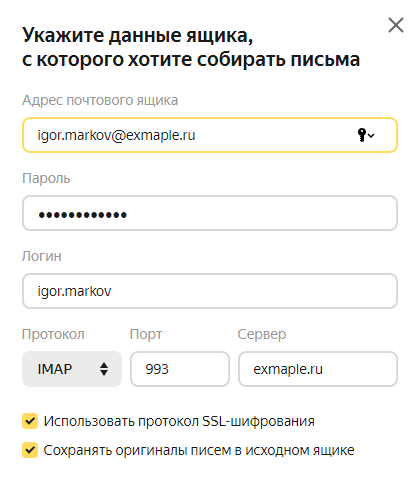The image size is (419, 478).
Task: Click into the masked Пароль field
Action: [210, 213]
